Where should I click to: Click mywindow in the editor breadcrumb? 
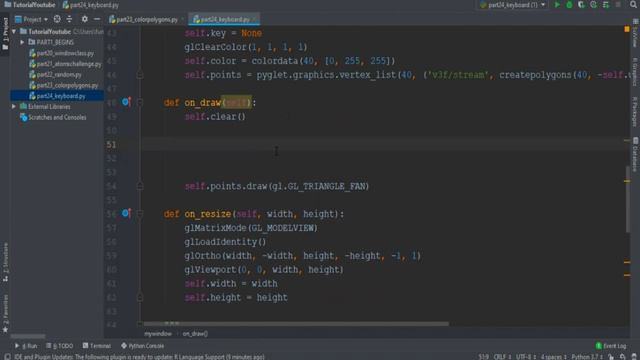click(x=158, y=333)
